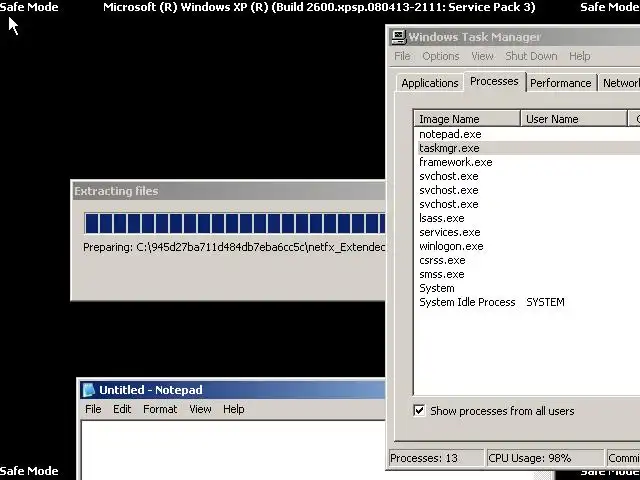Toggle Show processes from all users checkbox

coord(419,411)
